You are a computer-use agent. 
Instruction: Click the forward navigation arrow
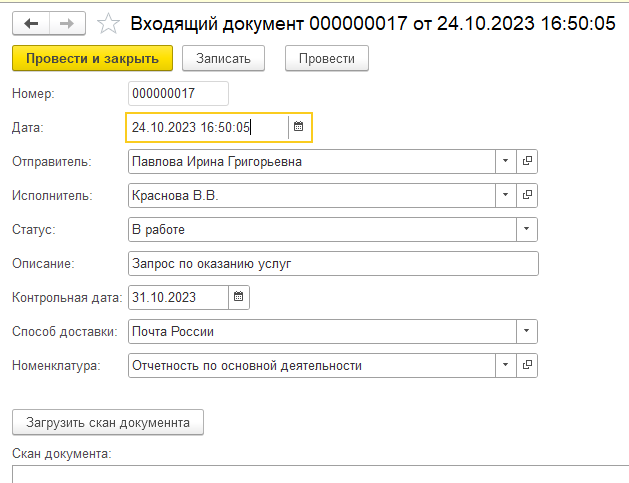point(66,23)
